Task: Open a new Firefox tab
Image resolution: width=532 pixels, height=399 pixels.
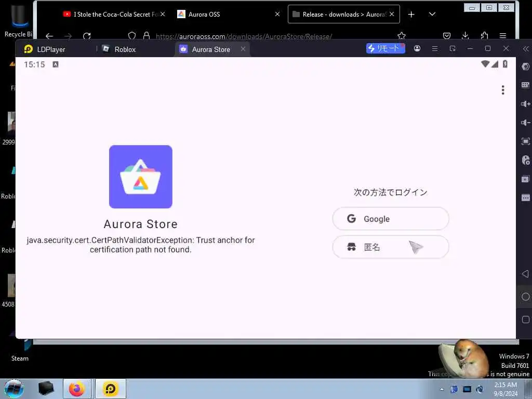Action: pos(411,14)
